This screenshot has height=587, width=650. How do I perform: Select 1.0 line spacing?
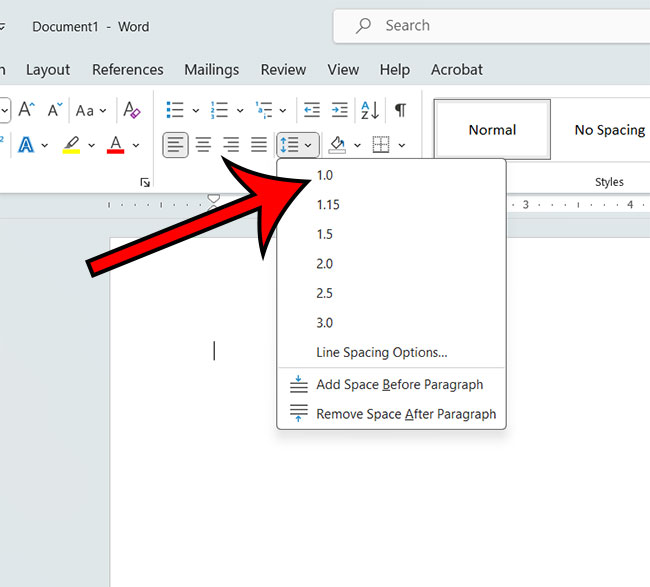coord(391,175)
